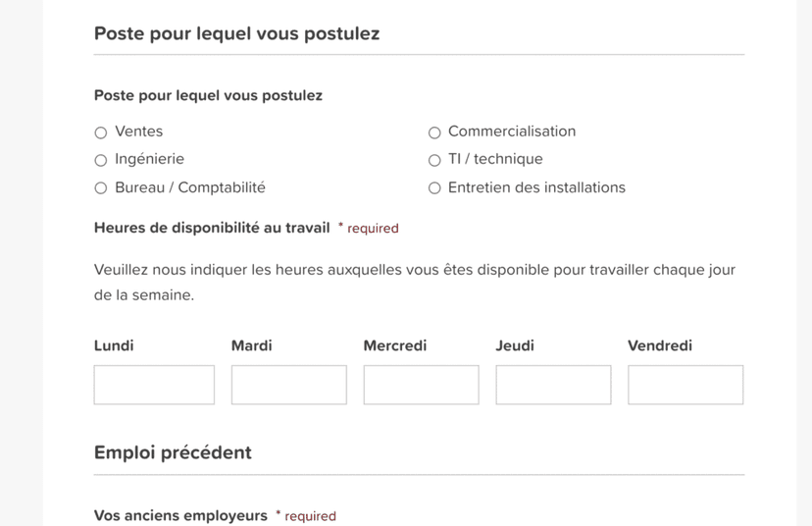This screenshot has width=812, height=526.
Task: Click the Emploi précédent section heading
Action: tap(173, 452)
